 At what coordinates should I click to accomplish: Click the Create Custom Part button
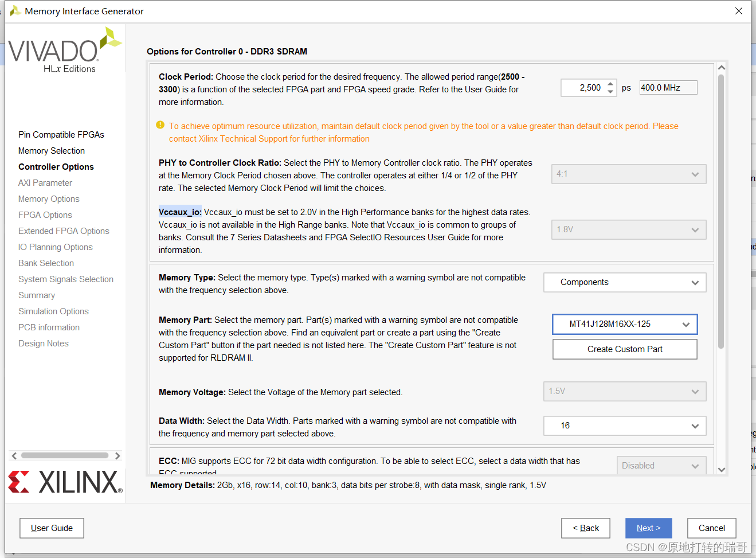(x=625, y=349)
